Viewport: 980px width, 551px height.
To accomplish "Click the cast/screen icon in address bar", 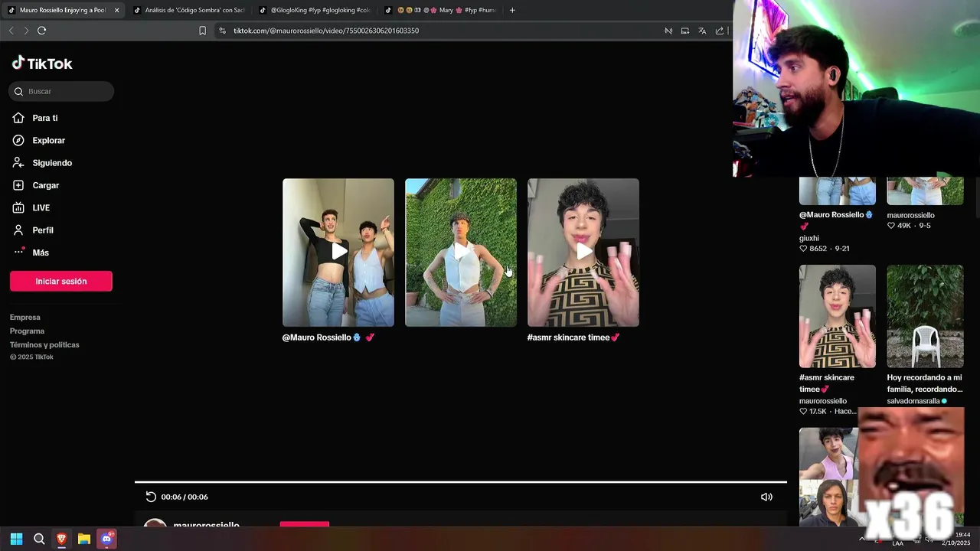I will pos(684,31).
